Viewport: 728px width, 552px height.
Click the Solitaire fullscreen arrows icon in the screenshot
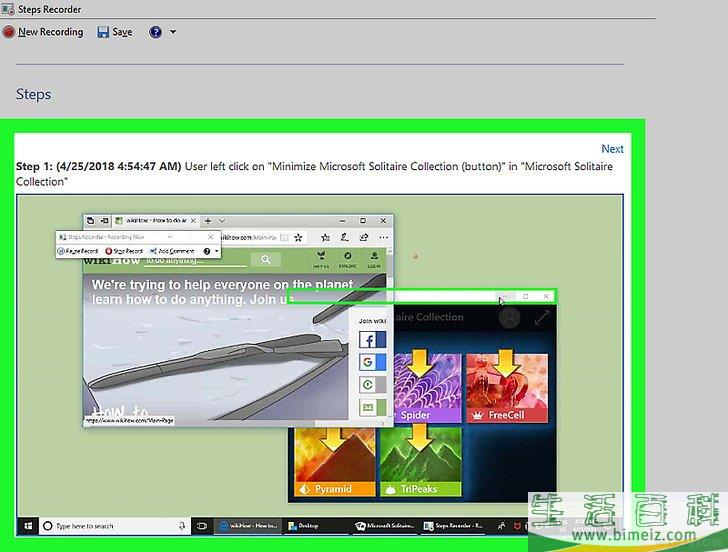pos(542,318)
